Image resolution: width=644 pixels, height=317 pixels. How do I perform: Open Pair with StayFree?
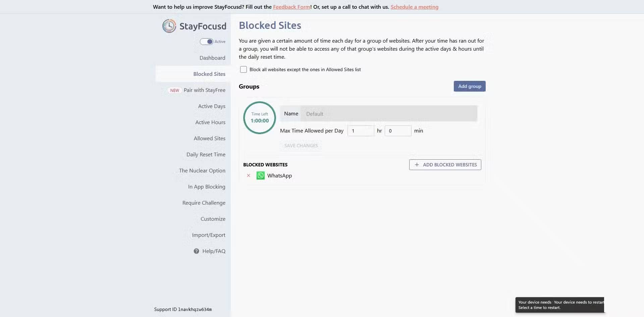click(205, 90)
